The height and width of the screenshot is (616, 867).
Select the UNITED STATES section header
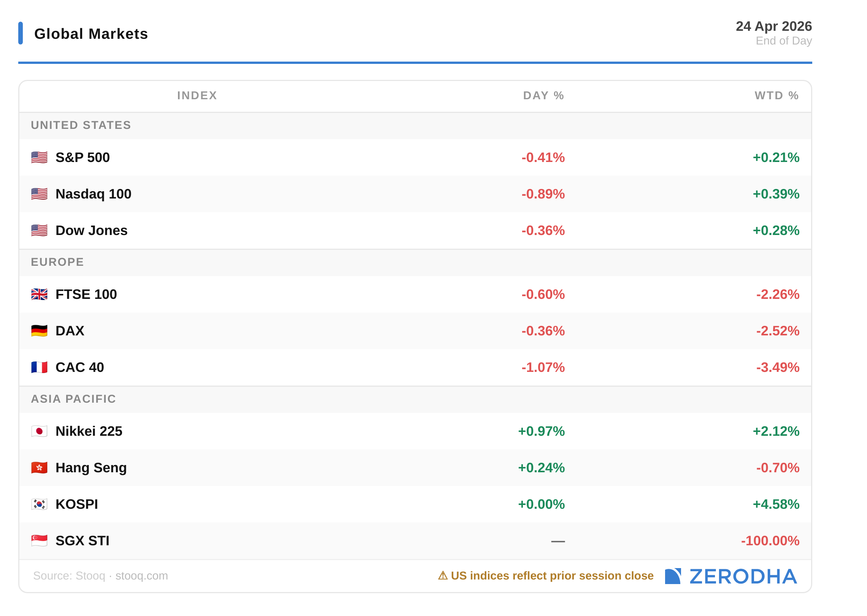(x=81, y=125)
